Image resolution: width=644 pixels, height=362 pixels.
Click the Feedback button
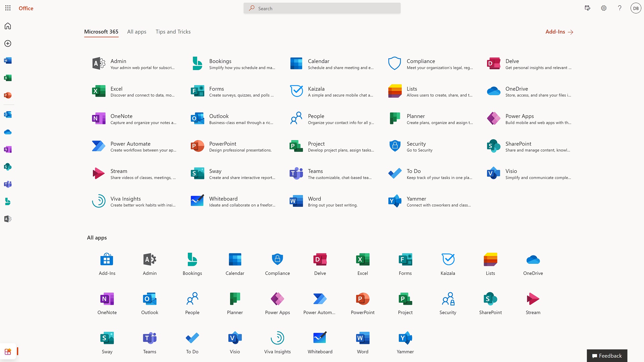click(607, 356)
